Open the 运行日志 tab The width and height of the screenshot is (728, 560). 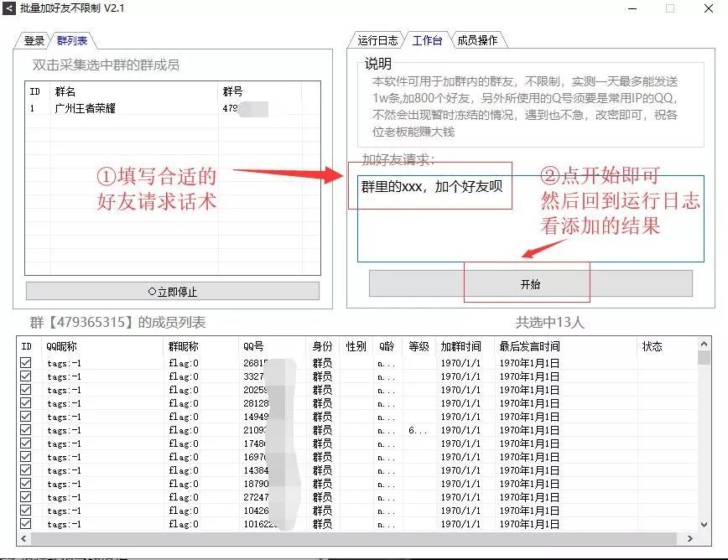click(x=378, y=38)
